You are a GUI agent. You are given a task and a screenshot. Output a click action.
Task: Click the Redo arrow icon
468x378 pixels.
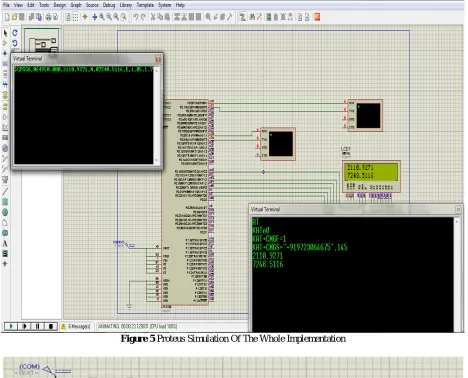(x=143, y=17)
